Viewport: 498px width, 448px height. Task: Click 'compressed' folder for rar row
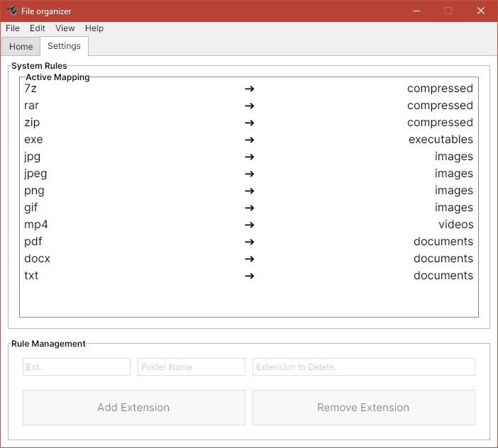pos(441,106)
